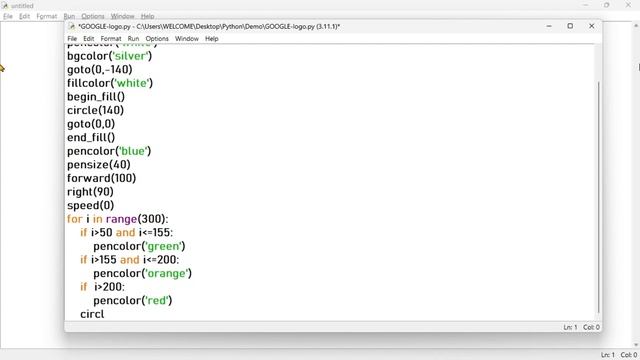Click the line speed(0)
Image resolution: width=640 pixels, height=360 pixels.
[x=91, y=205]
